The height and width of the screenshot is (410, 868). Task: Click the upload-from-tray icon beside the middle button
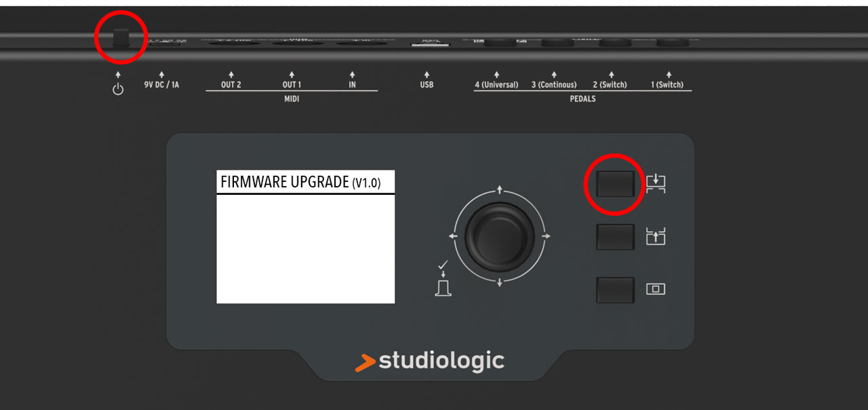click(x=656, y=237)
